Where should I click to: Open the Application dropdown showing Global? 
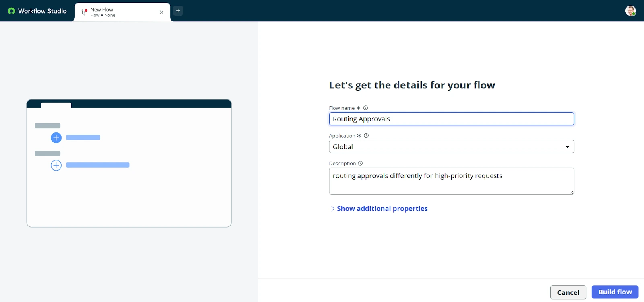(x=451, y=146)
